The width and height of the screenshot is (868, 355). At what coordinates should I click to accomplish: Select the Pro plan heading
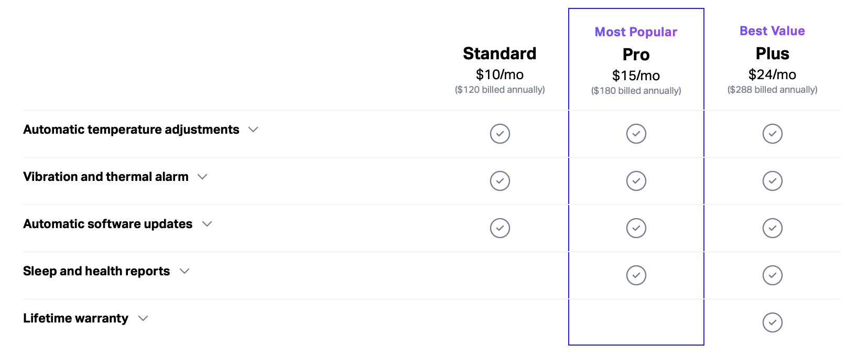pos(636,55)
